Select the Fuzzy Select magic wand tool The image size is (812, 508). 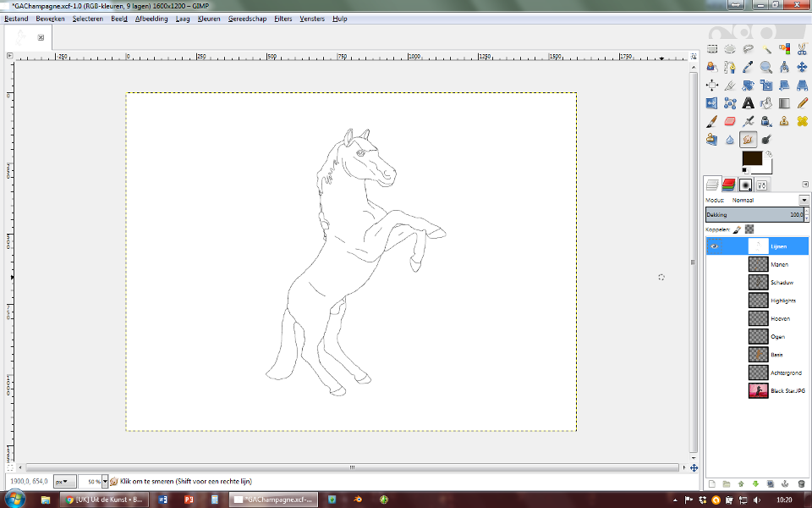(x=766, y=49)
